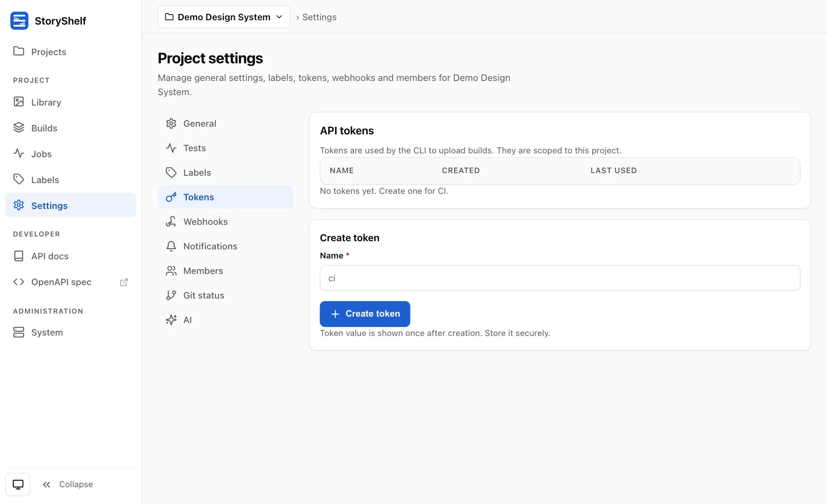
Task: Open the Library page
Action: [71, 102]
